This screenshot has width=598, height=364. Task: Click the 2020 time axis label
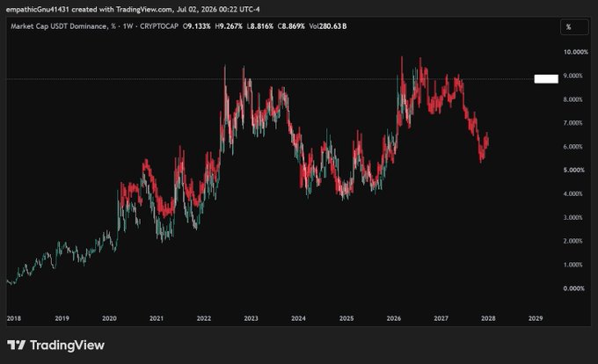pyautogui.click(x=109, y=318)
